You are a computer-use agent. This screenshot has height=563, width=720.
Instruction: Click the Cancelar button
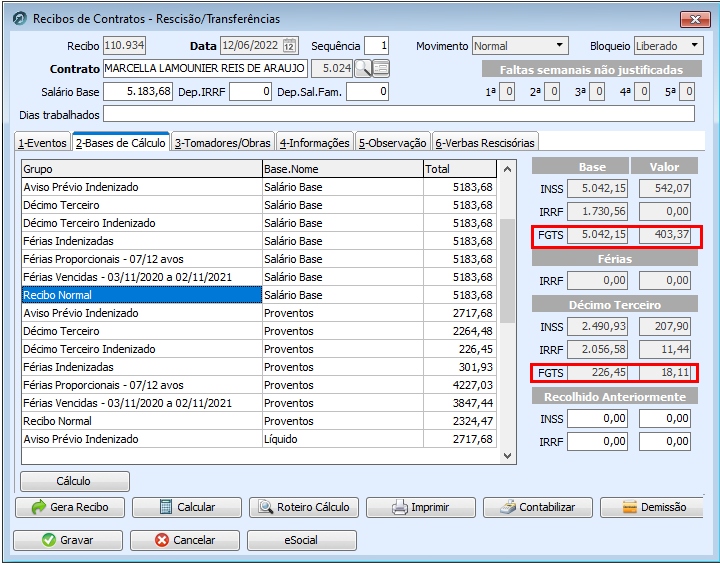coord(185,540)
